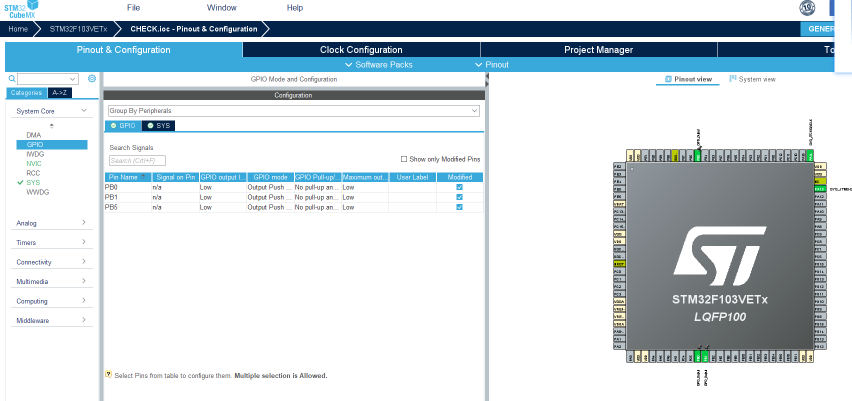
Task: Collapse the System Core category
Action: (84, 110)
